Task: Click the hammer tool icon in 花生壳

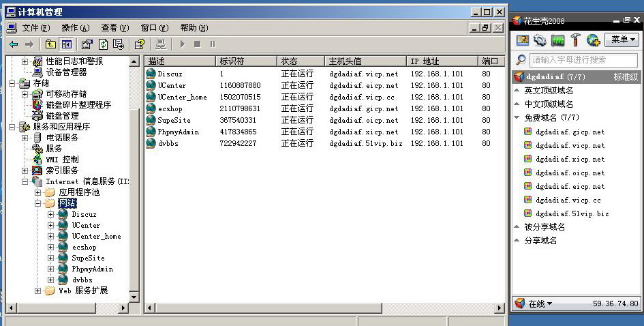Action: (575, 40)
